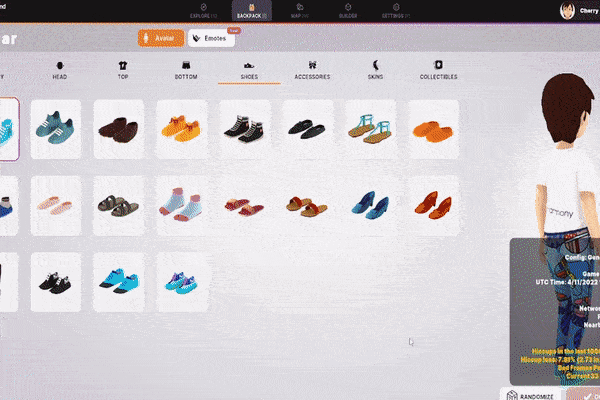Viewport: 600px width, 400px height.
Task: Choose the orange clog shoes
Action: (x=434, y=129)
